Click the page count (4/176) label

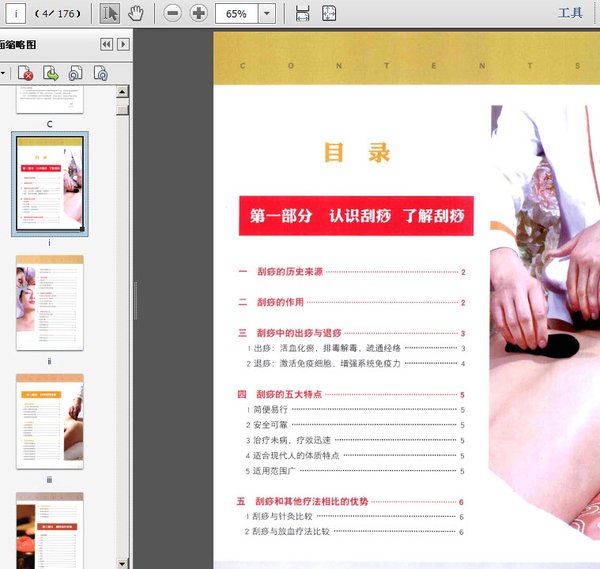[x=58, y=14]
